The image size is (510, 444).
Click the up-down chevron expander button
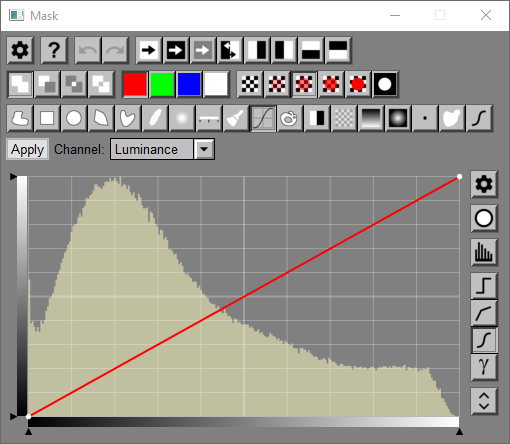(484, 401)
